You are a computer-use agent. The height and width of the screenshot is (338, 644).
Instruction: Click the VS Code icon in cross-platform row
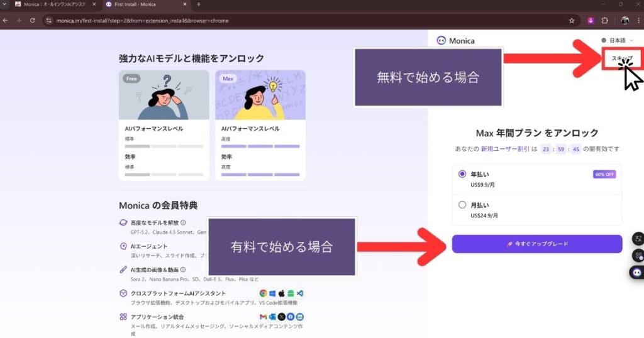(300, 293)
